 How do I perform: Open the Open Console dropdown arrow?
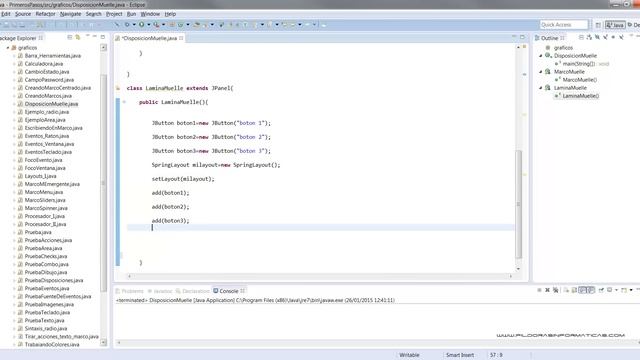pos(631,290)
